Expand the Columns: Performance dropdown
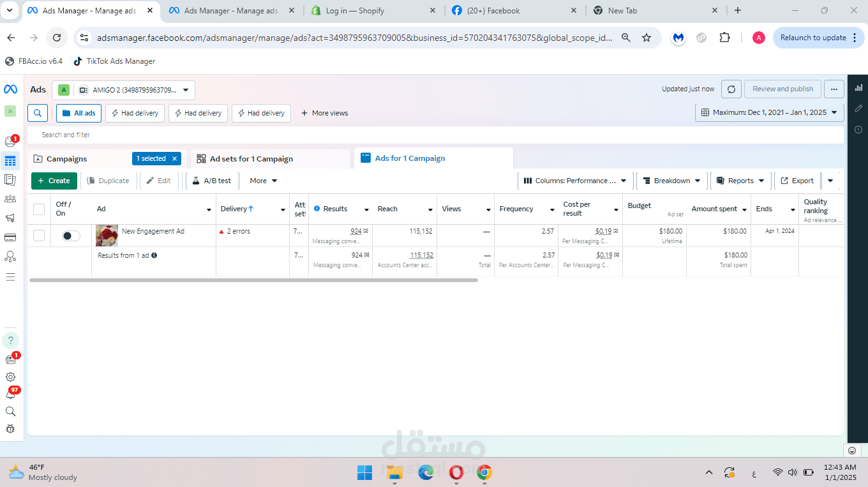This screenshot has height=487, width=868. tap(575, 181)
